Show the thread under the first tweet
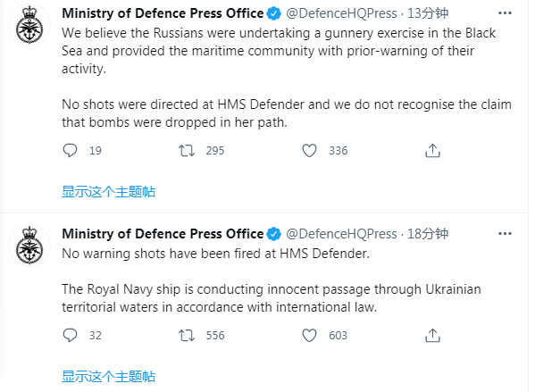The height and width of the screenshot is (392, 535). [x=108, y=192]
